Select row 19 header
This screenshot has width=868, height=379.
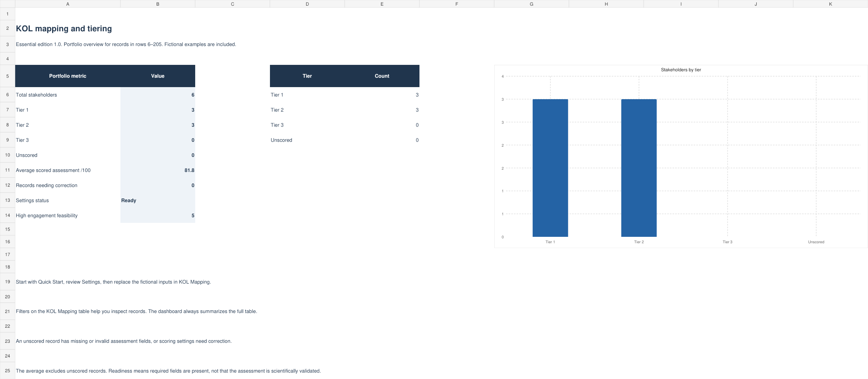pyautogui.click(x=8, y=282)
